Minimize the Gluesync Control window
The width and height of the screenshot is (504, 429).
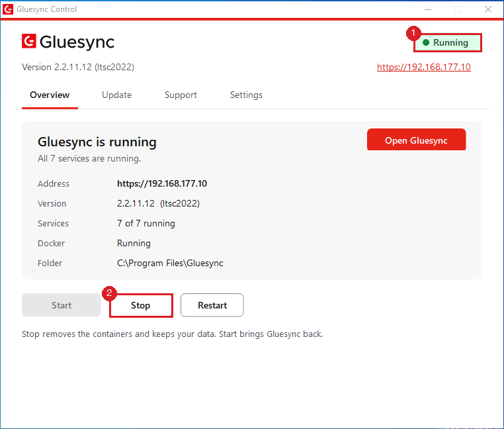pos(428,9)
